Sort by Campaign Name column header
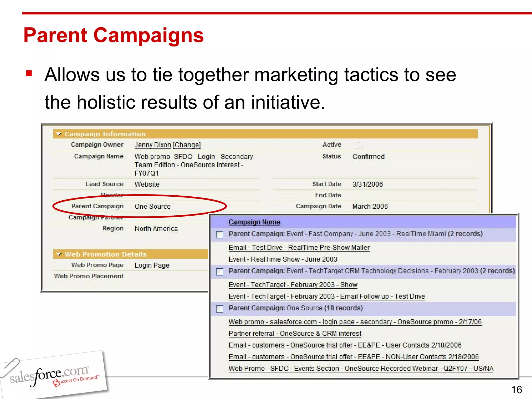Viewport: 532px width, 399px height. [x=254, y=222]
